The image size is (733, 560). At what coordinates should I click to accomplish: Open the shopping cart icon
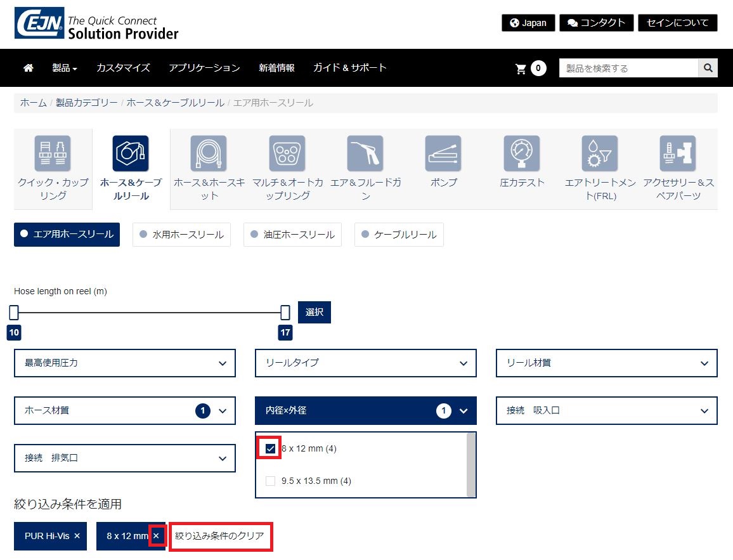point(521,68)
